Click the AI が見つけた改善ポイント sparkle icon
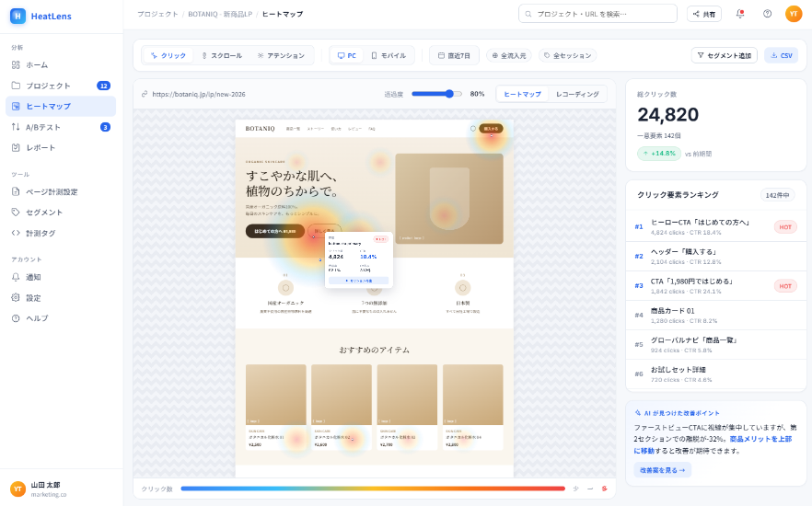 (x=637, y=413)
